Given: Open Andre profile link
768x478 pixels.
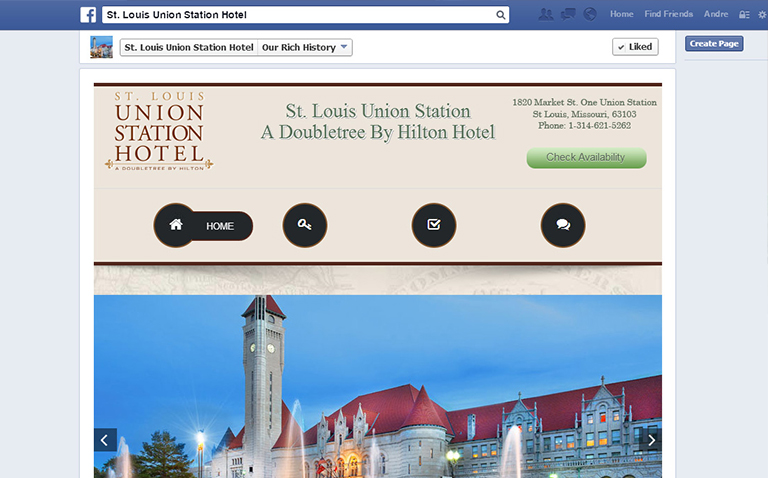Looking at the screenshot, I should (x=716, y=14).
